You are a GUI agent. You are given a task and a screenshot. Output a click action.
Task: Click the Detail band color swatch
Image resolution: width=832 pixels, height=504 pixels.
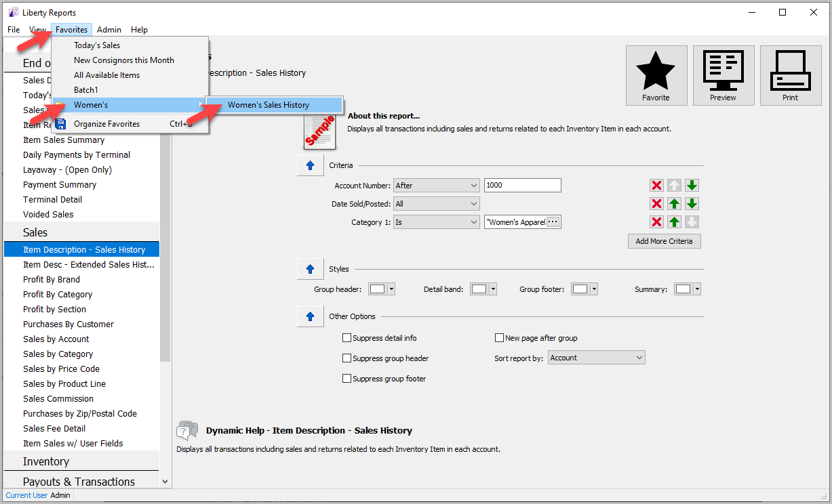coord(479,289)
